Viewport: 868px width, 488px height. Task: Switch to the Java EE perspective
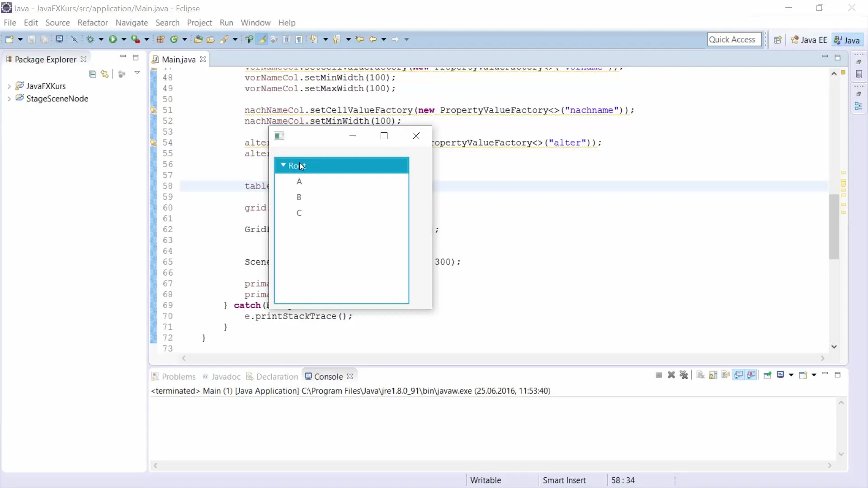click(x=809, y=40)
